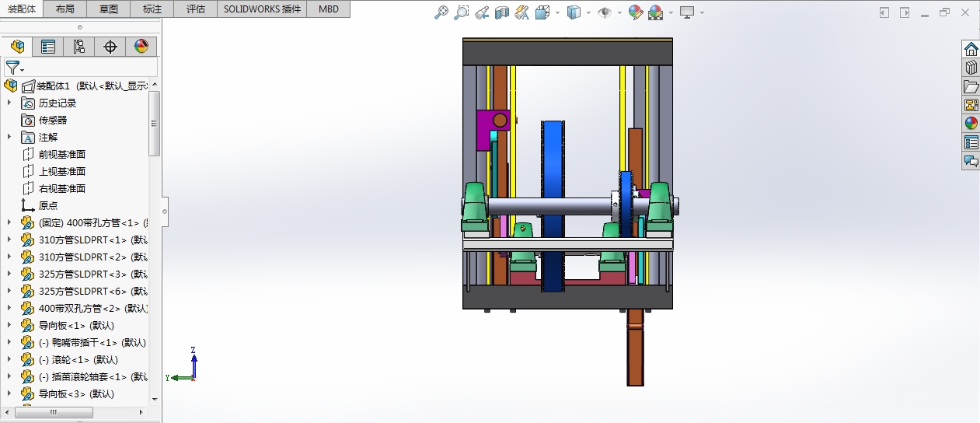This screenshot has height=423, width=980.
Task: Open the View Settings dropdown arrow
Action: tap(702, 13)
